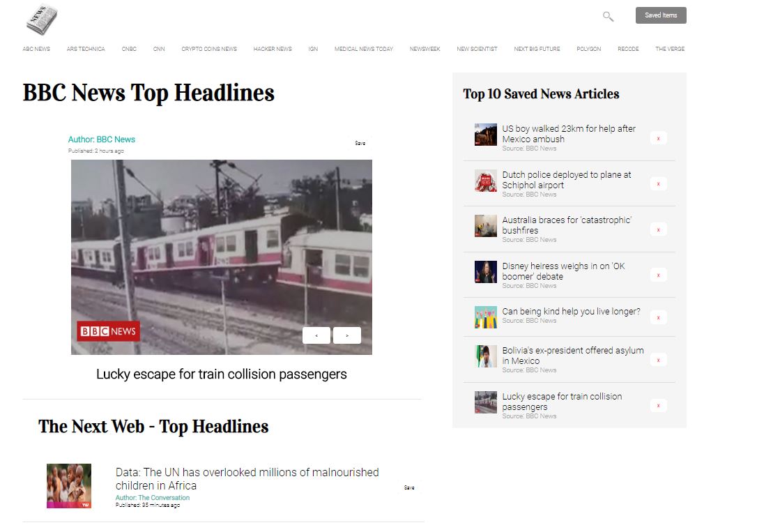Click 'The Next Web - Top Headlines' heading
The width and height of the screenshot is (757, 532).
pyautogui.click(x=153, y=427)
